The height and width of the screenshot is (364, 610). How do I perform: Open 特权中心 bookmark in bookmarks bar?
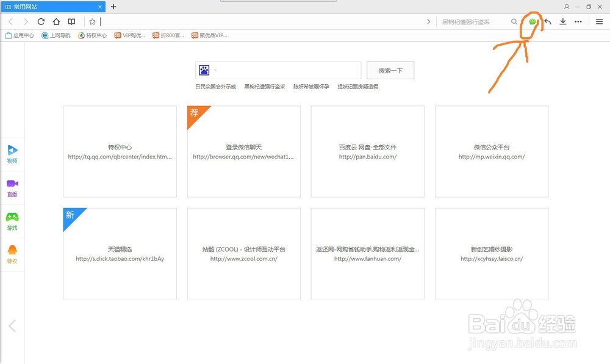pos(92,35)
